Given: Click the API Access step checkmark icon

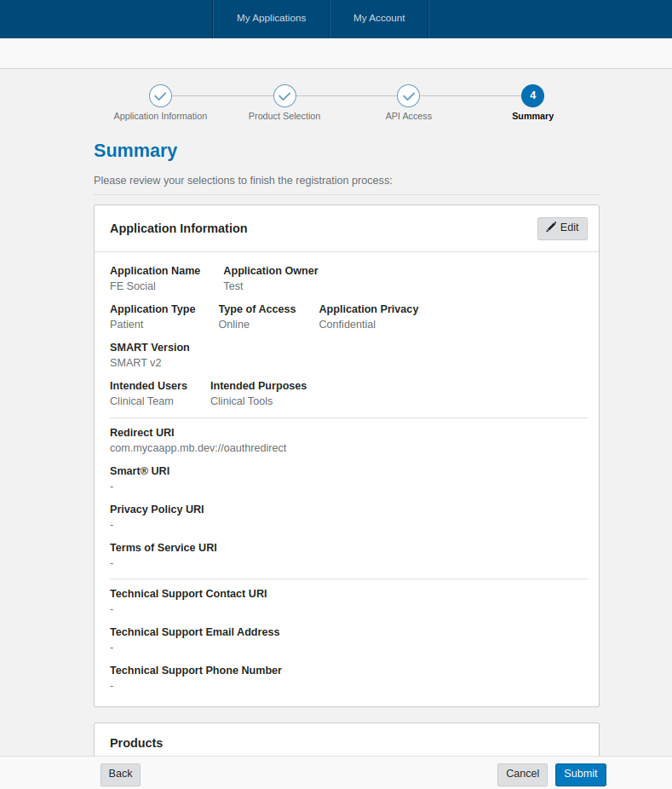Looking at the screenshot, I should pyautogui.click(x=409, y=95).
